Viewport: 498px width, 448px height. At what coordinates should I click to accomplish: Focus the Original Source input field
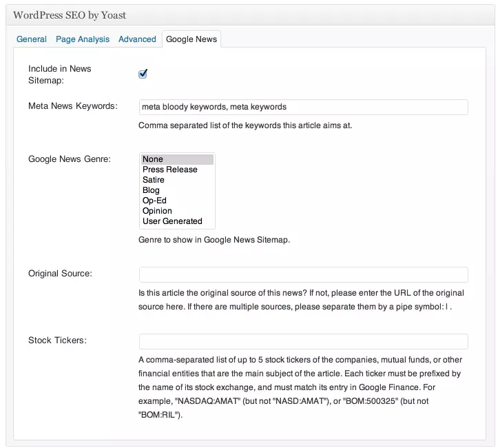[303, 274]
